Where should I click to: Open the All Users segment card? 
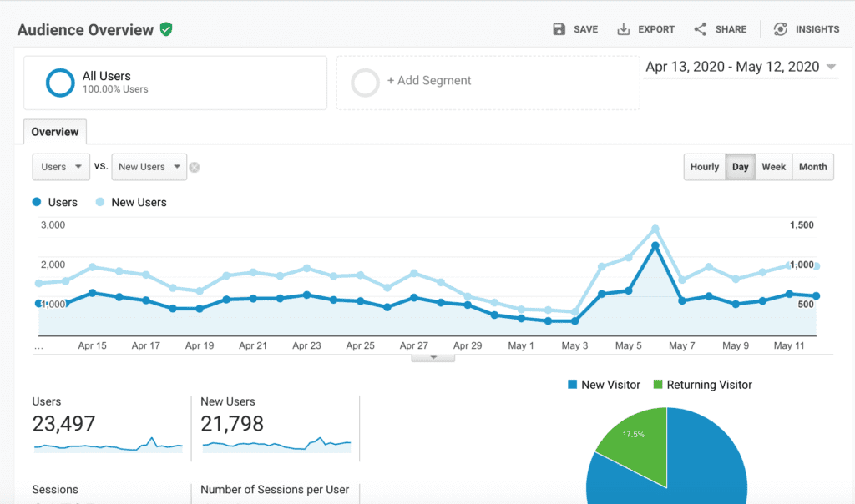175,83
